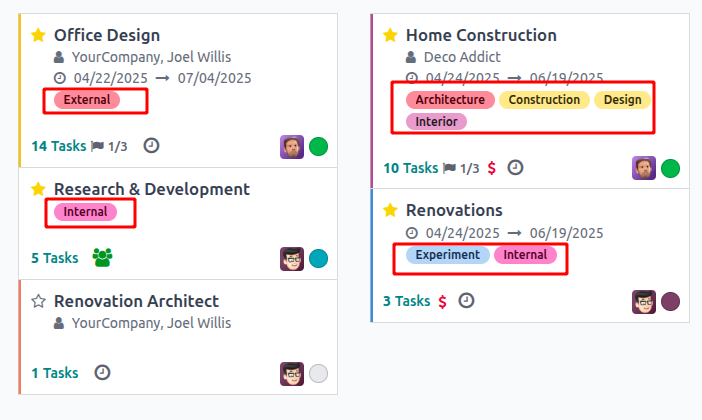Image resolution: width=702 pixels, height=420 pixels.
Task: Unstar the Home Construction project
Action: (390, 35)
